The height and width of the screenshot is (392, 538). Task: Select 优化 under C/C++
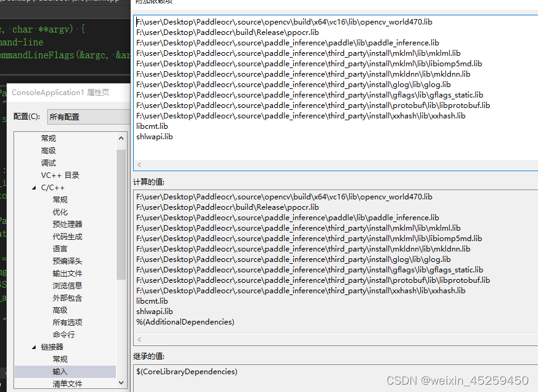tap(60, 212)
